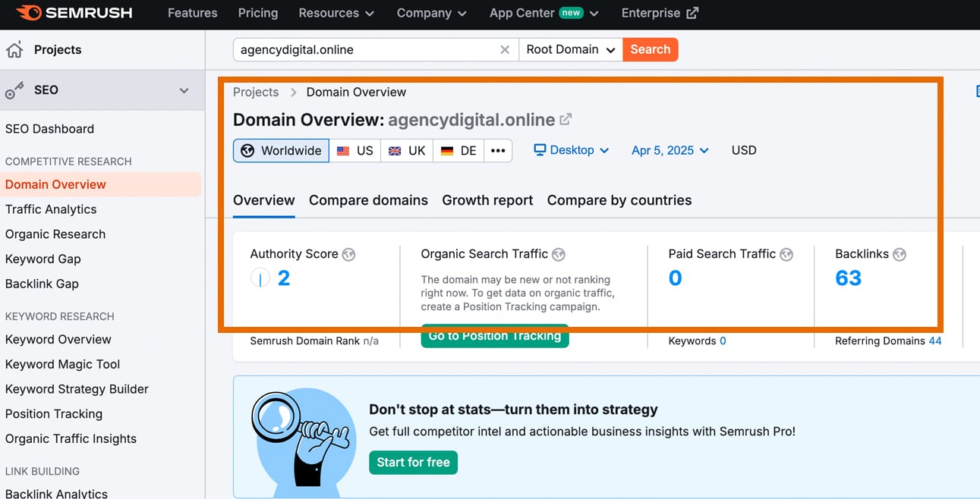The image size is (980, 499).
Task: Click Enterprise in top navigation
Action: (652, 13)
